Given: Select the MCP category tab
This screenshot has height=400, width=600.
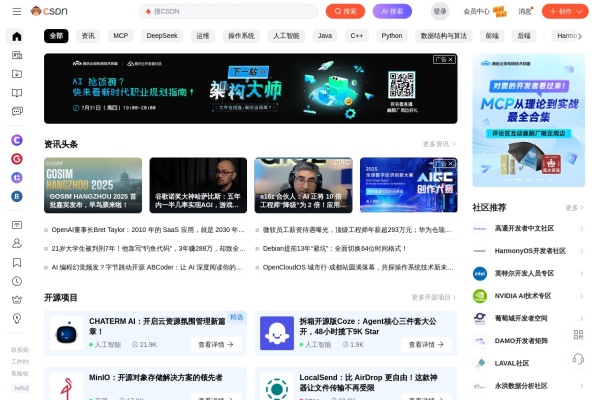Looking at the screenshot, I should pyautogui.click(x=121, y=36).
